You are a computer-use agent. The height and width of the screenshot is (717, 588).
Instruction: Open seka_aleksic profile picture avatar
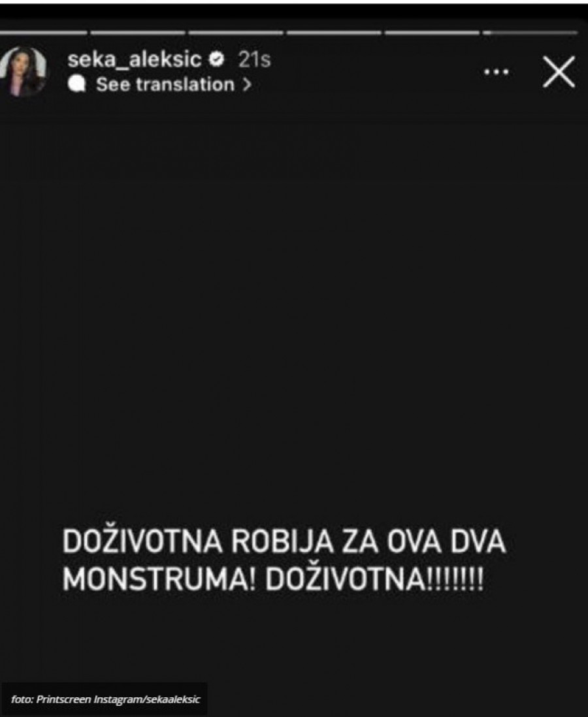24,71
